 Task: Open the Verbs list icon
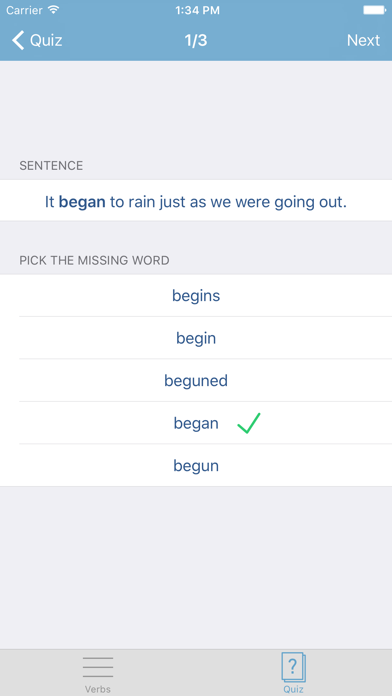click(98, 667)
